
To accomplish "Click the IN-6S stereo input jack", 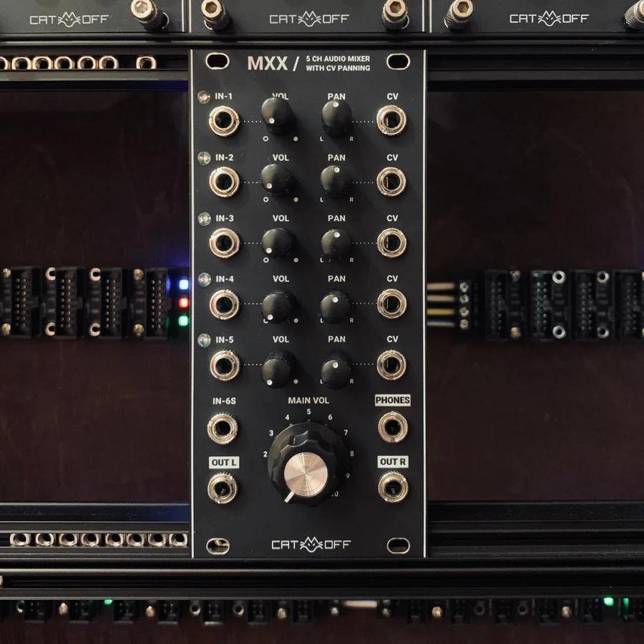I will pyautogui.click(x=223, y=429).
